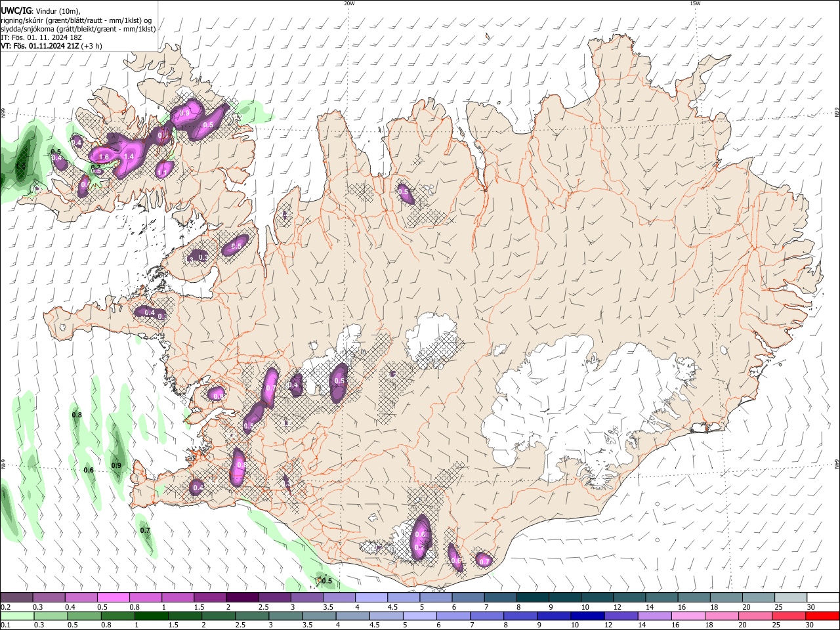Pick the dark green lower-row swatch between 1 and 1.5
Viewport: 840px width, 630px height.
pyautogui.click(x=152, y=616)
